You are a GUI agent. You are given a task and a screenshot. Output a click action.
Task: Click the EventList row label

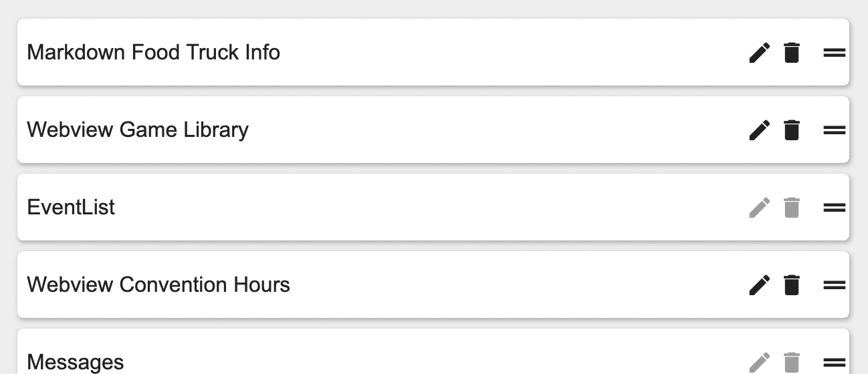click(x=71, y=207)
